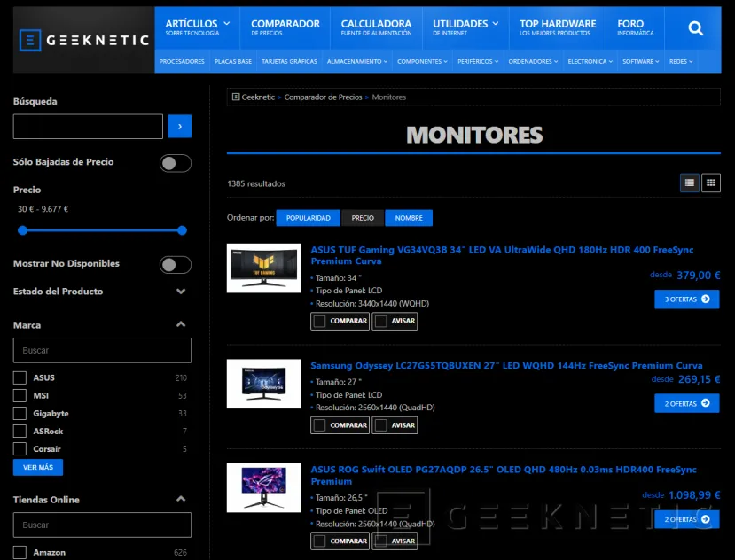Screen dimensions: 735x560
Task: Click Ver Más under brands
Action: [x=38, y=467]
